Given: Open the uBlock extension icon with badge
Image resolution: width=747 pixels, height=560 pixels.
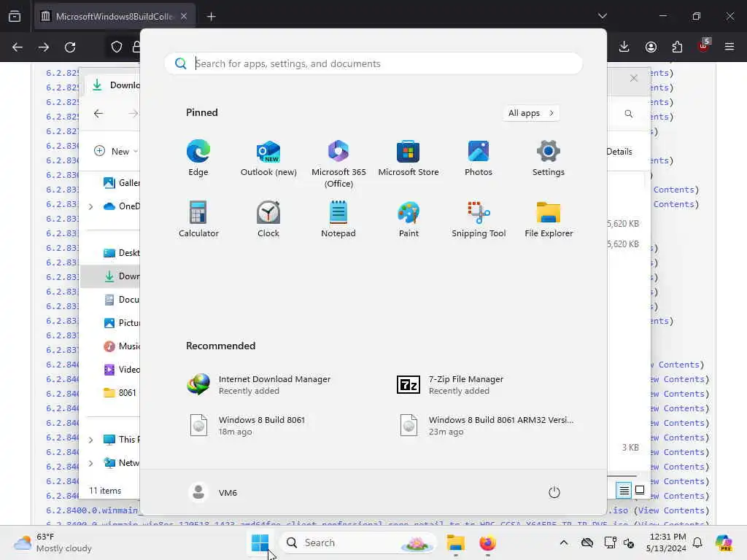Looking at the screenshot, I should (x=703, y=46).
